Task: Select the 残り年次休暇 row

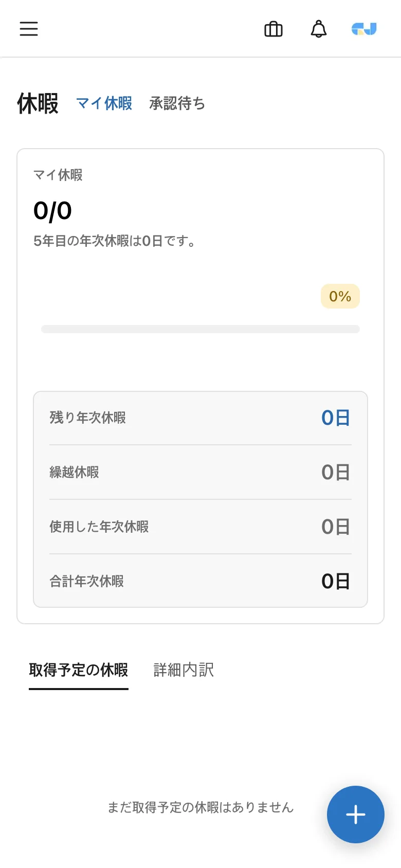Action: (x=200, y=418)
